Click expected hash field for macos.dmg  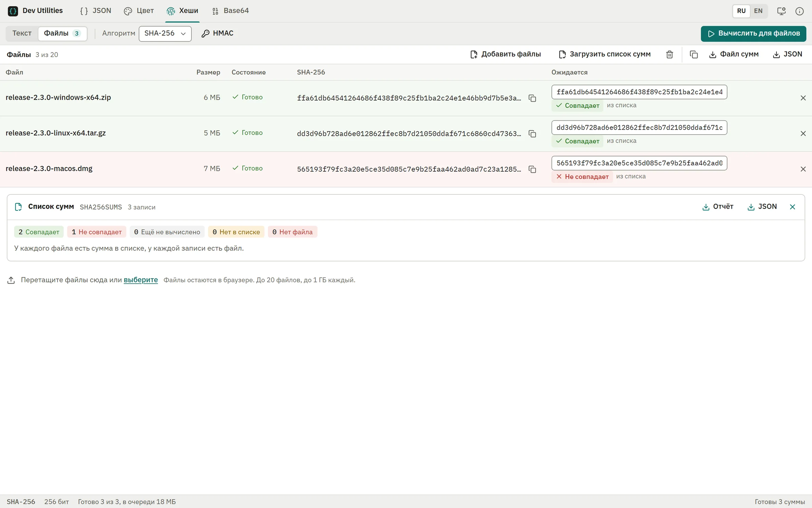click(639, 163)
